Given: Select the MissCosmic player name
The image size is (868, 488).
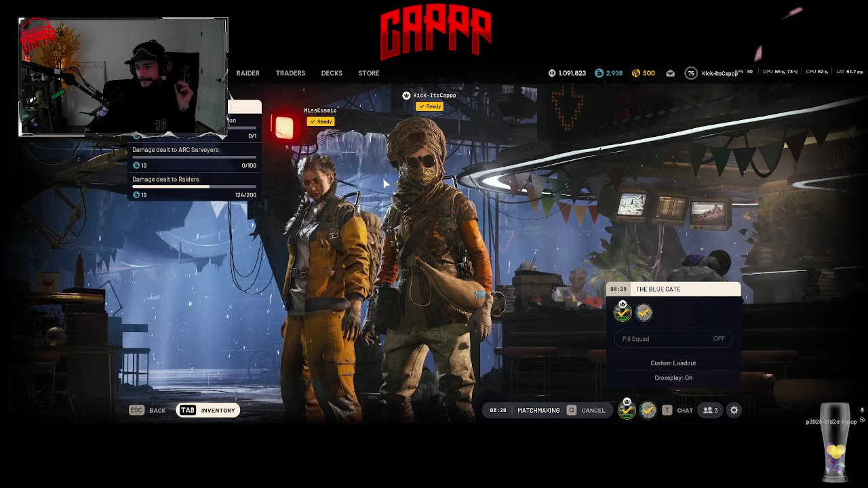Looking at the screenshot, I should pyautogui.click(x=320, y=110).
